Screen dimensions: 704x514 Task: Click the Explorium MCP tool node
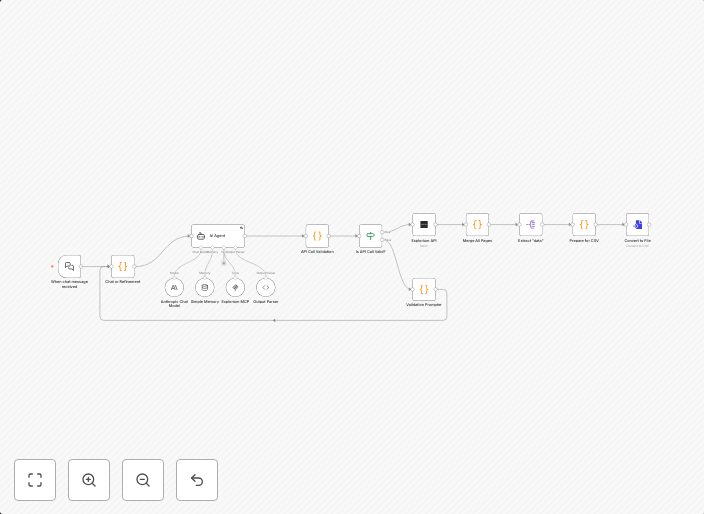coord(235,287)
